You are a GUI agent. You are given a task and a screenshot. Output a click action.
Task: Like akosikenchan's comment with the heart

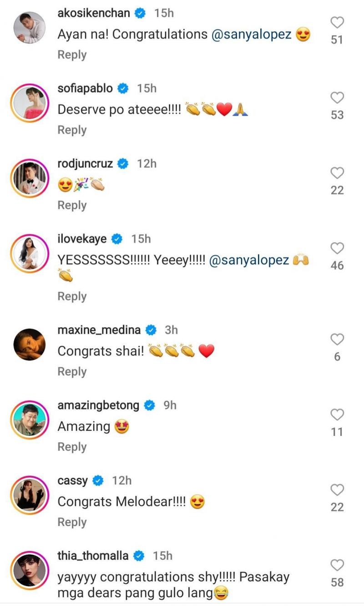click(337, 22)
